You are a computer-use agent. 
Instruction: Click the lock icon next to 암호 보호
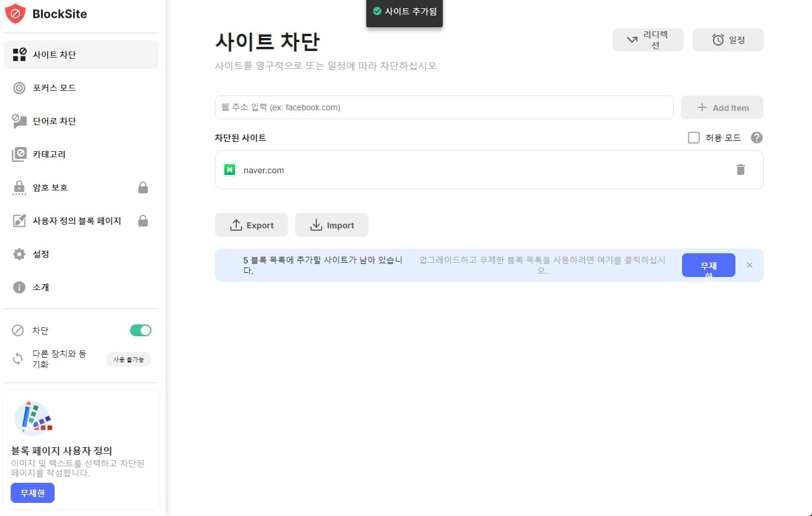tap(143, 187)
